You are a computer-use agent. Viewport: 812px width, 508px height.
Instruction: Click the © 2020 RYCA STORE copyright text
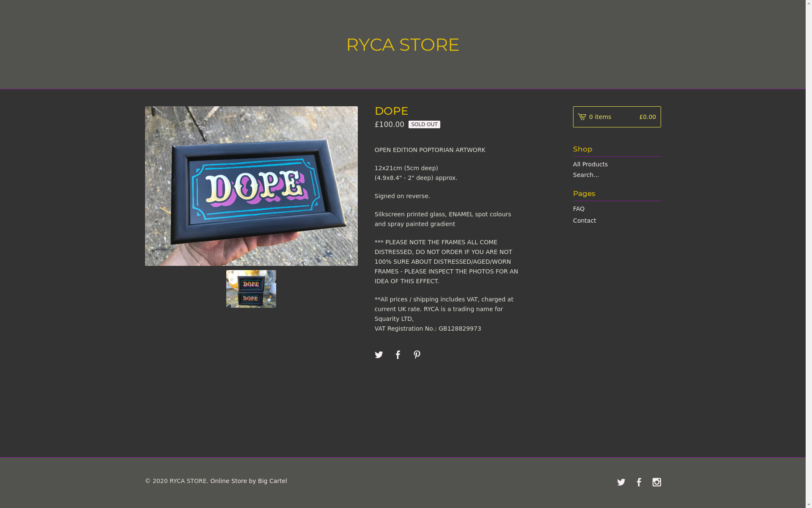pos(177,481)
